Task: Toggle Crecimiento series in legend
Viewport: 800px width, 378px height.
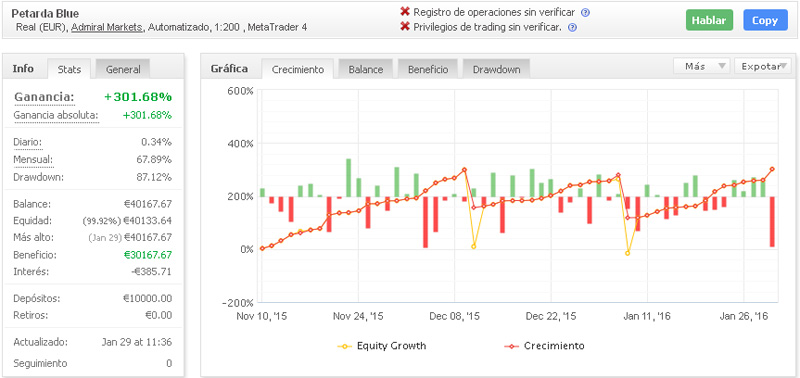Action: point(544,346)
